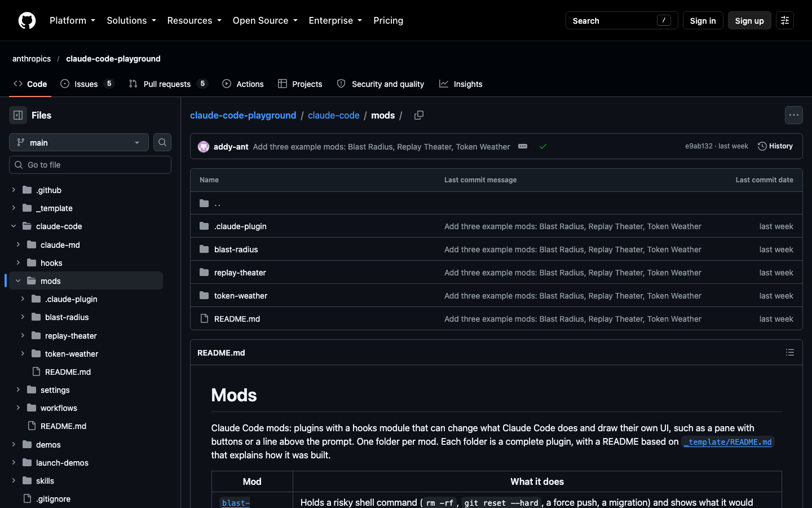
Task: Open the global navigation settings icon
Action: 785,20
